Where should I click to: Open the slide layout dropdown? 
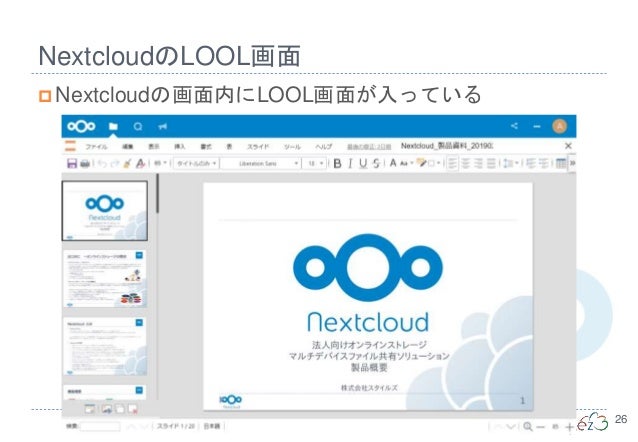point(197,163)
